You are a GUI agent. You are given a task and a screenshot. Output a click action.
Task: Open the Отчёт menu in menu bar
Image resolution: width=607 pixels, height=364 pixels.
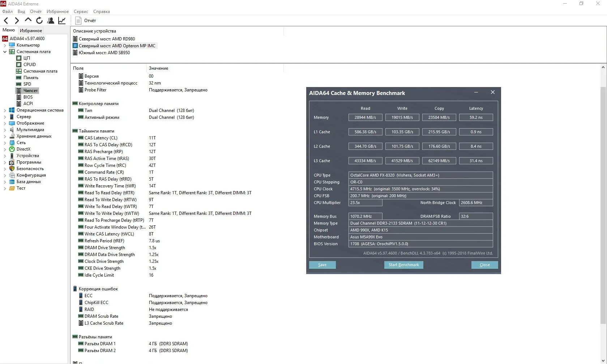tap(36, 12)
